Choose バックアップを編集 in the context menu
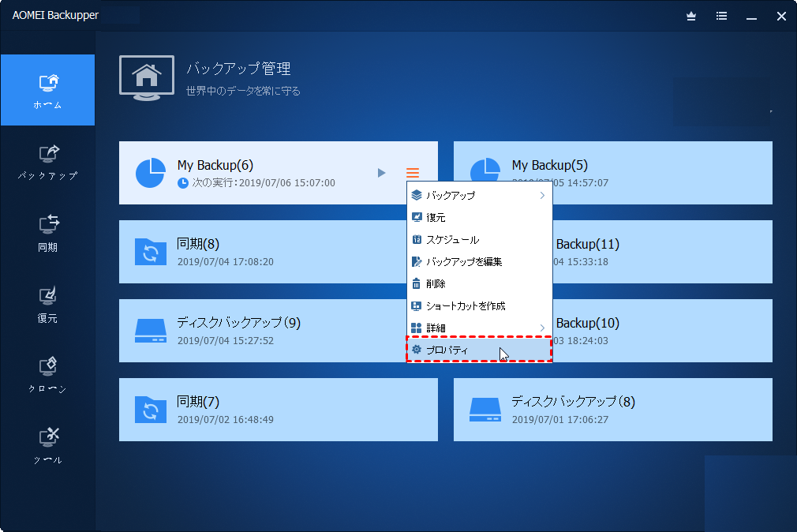Image resolution: width=797 pixels, height=532 pixels. [x=479, y=261]
